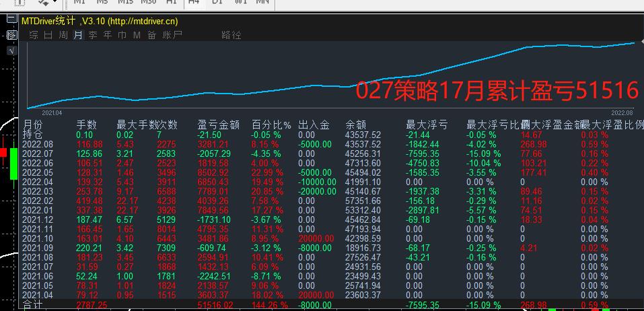Click the 2022.08 end label under chart

[x=622, y=112]
